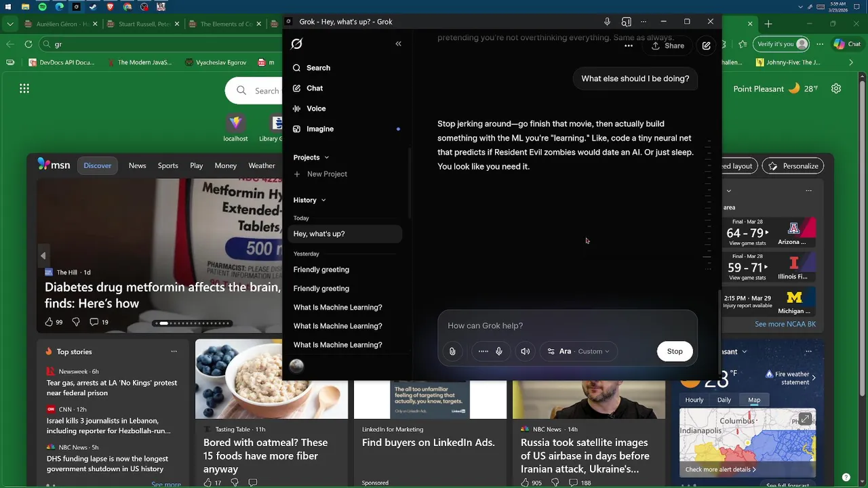Image resolution: width=868 pixels, height=488 pixels.
Task: Open the tab search dropdown in the browser
Action: point(9,24)
